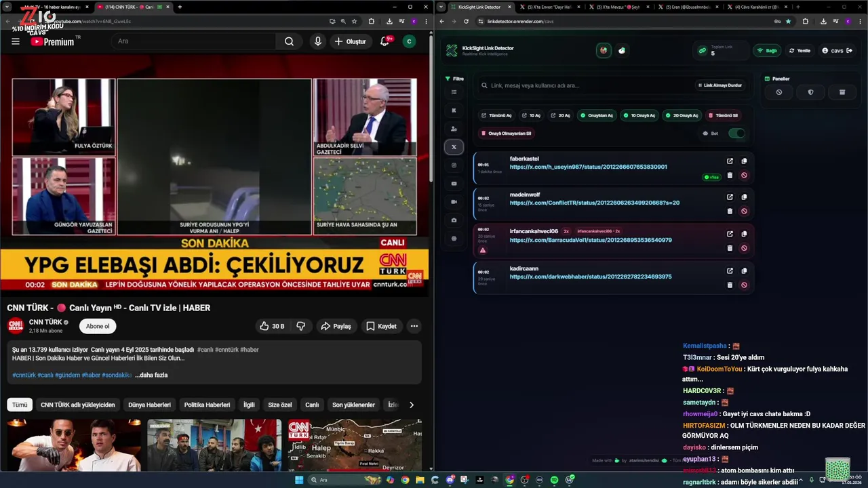Screen dimensions: 868x488
Task: Open the kadircaann darkwebhaber link
Action: pyautogui.click(x=591, y=277)
